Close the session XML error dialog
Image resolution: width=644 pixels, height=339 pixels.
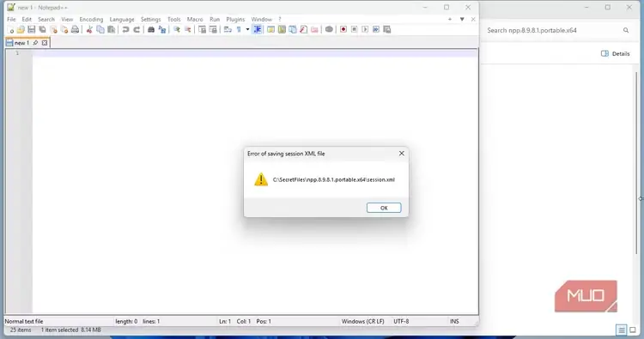402,153
